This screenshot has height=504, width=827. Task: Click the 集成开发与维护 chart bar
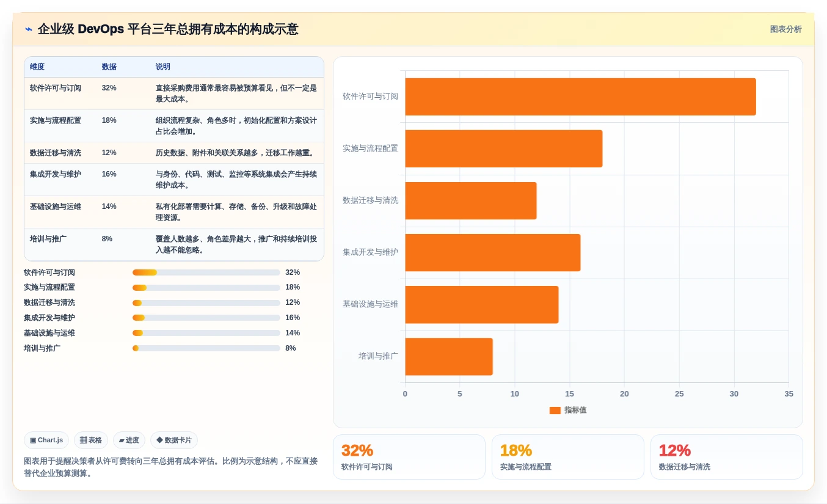pos(493,252)
